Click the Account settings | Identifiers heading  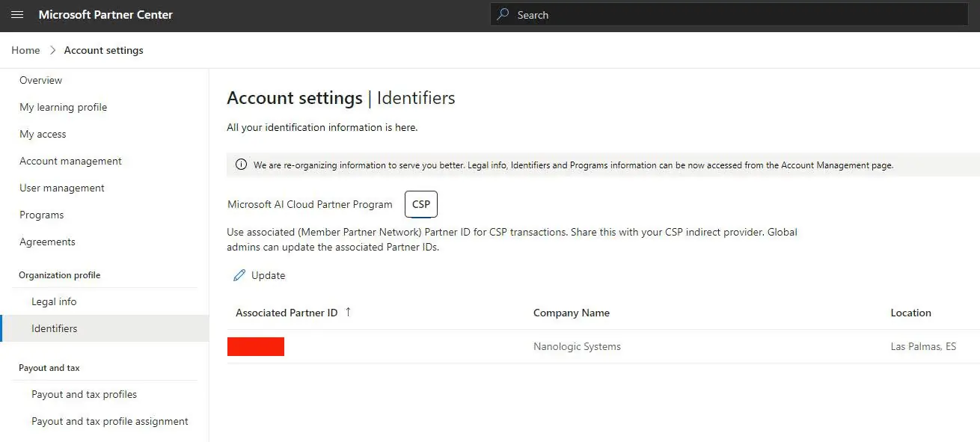click(341, 98)
